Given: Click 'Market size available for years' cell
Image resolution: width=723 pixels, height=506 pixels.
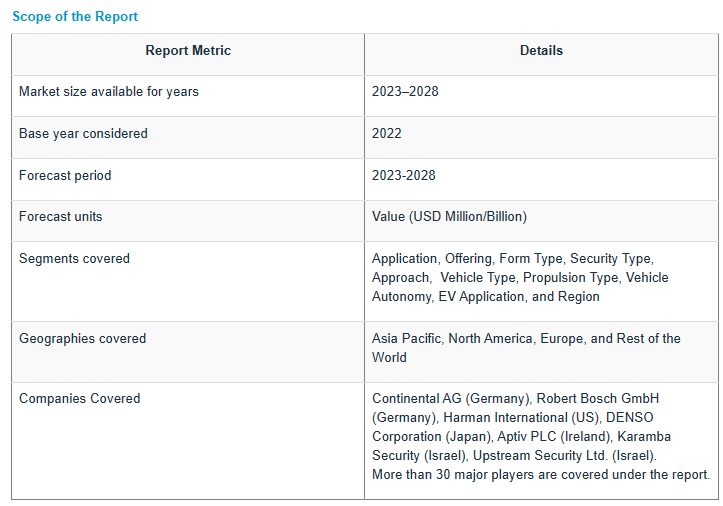Looking at the screenshot, I should pyautogui.click(x=109, y=92).
